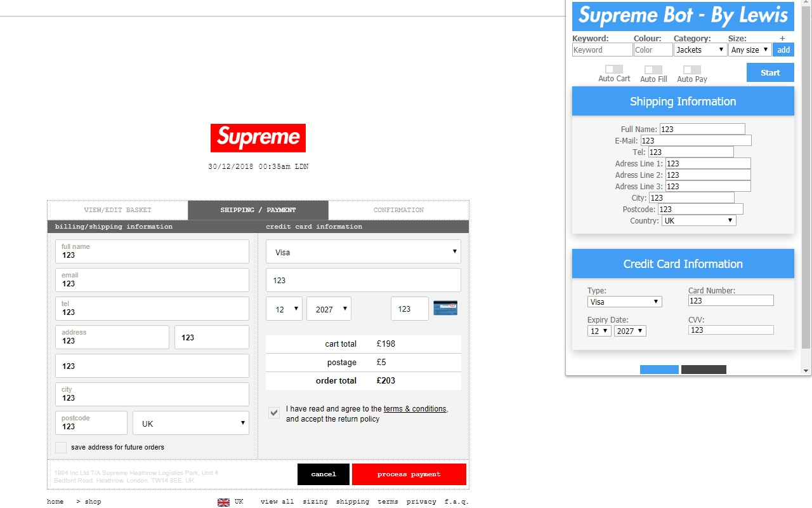
Task: Open the Category dropdown showing Jackets
Action: coord(700,50)
